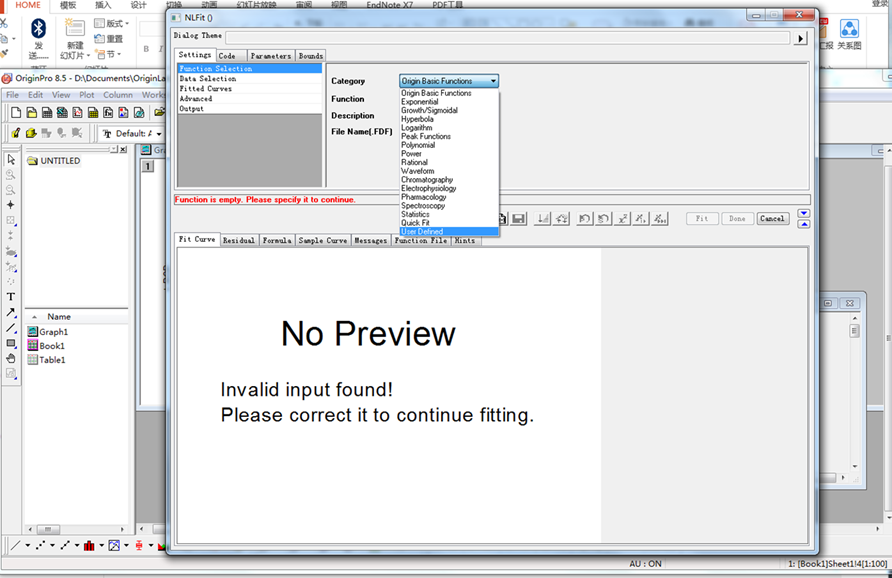Screen dimensions: 892x578
Task: Select Data Selection in the Settings list
Action: coord(250,79)
